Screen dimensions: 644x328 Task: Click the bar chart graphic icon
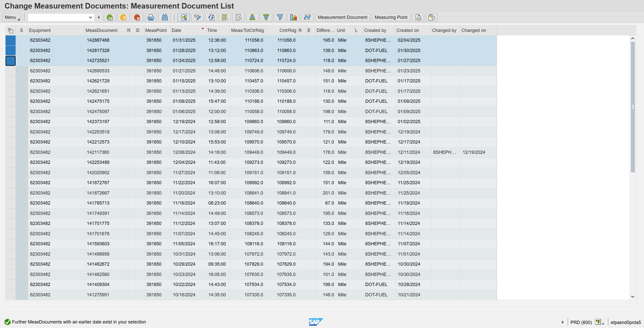294,17
